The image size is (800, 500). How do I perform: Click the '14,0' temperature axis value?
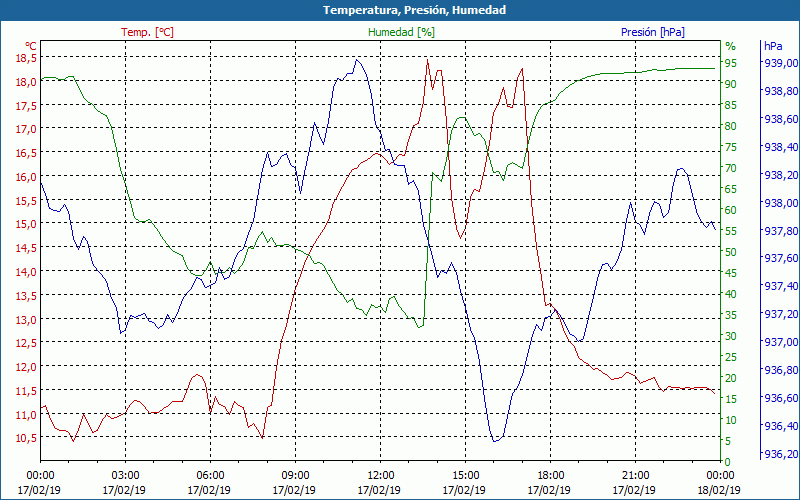pyautogui.click(x=28, y=272)
